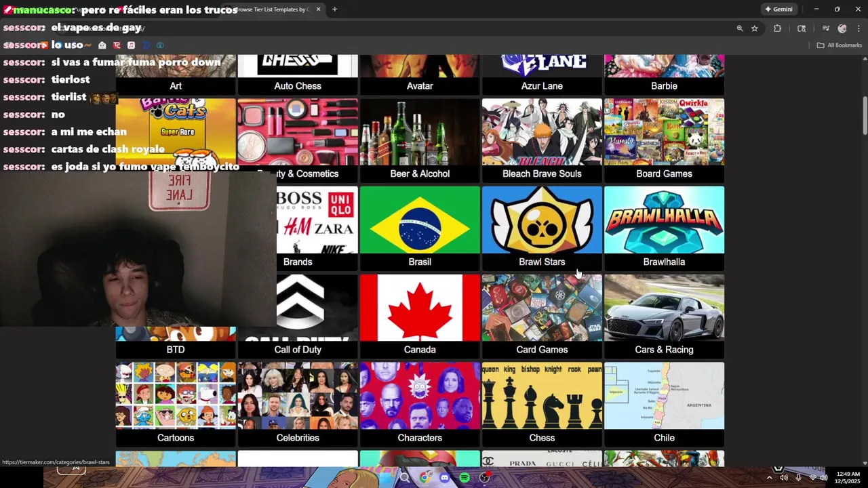The height and width of the screenshot is (488, 868).
Task: Open the Characters category tile
Action: point(420,405)
